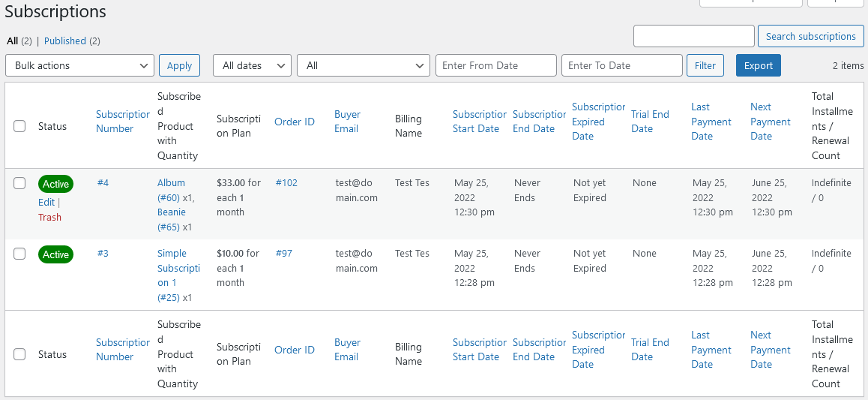
Task: Expand the All dates dropdown
Action: [252, 65]
